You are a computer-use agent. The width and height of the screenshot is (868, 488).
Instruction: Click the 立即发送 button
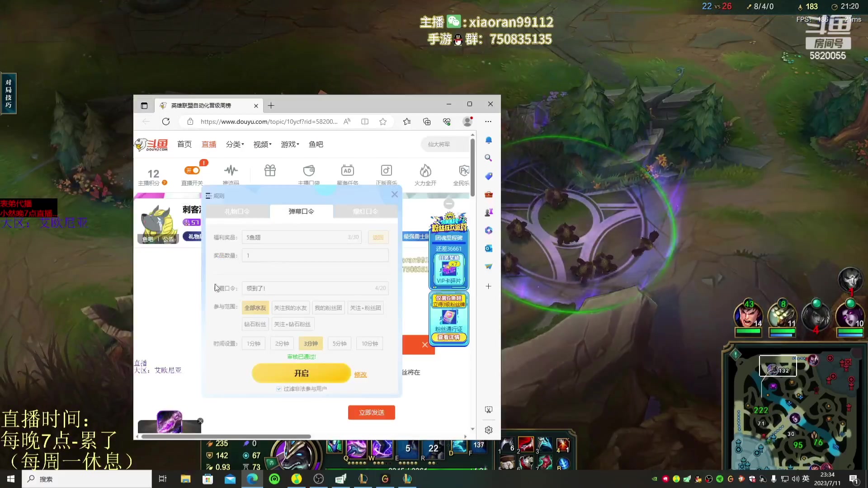[372, 413]
